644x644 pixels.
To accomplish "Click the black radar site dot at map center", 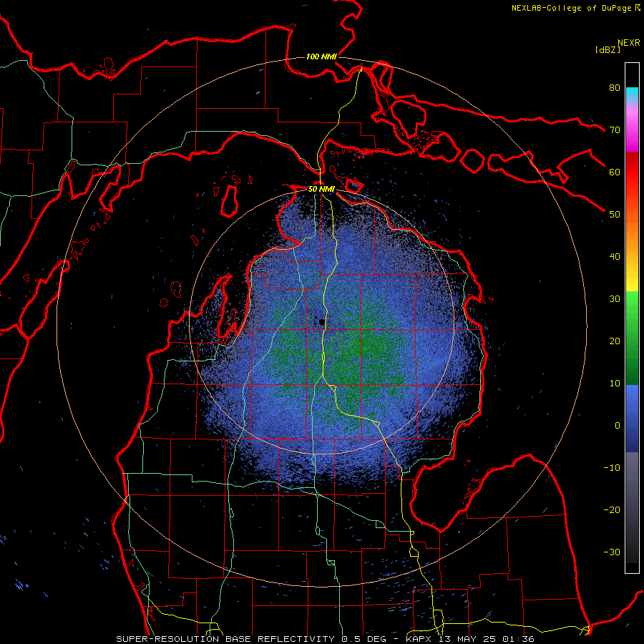I will pos(321,323).
